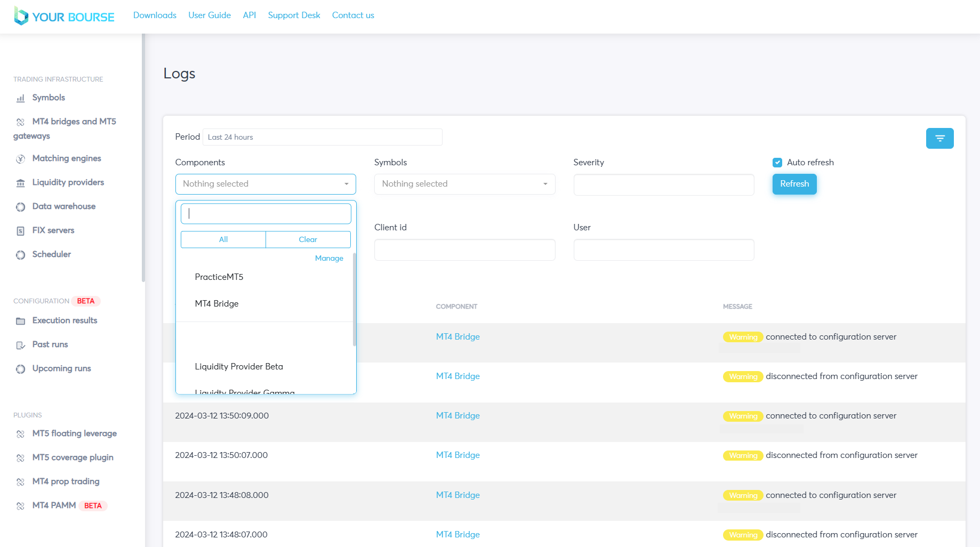This screenshot has width=980, height=547.
Task: Choose Liquidity Provider Beta option
Action: click(x=239, y=367)
